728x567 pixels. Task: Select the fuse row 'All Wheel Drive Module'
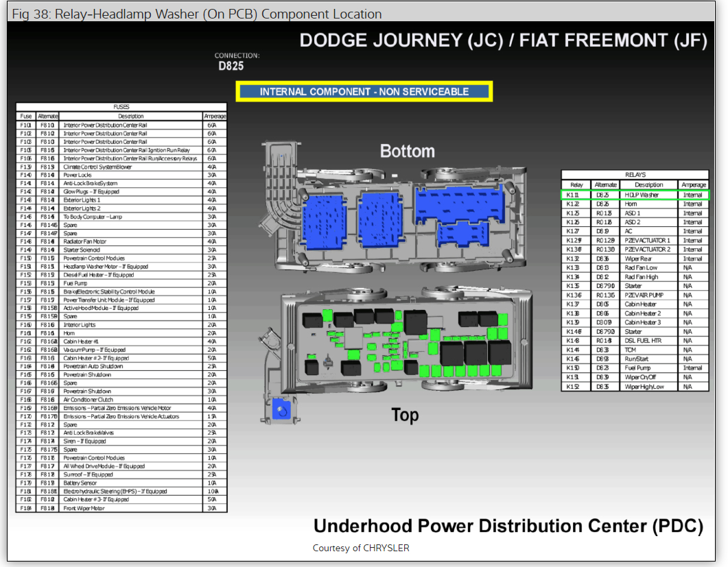coord(121,466)
